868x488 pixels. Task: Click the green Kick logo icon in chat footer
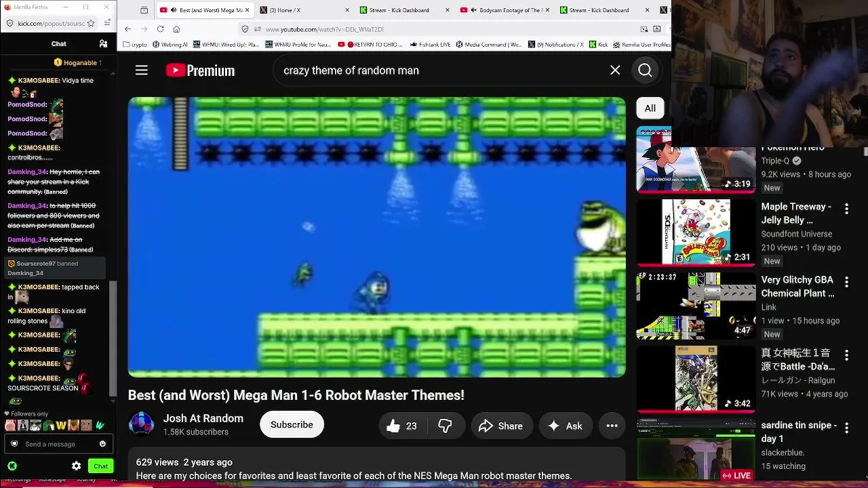(12, 466)
